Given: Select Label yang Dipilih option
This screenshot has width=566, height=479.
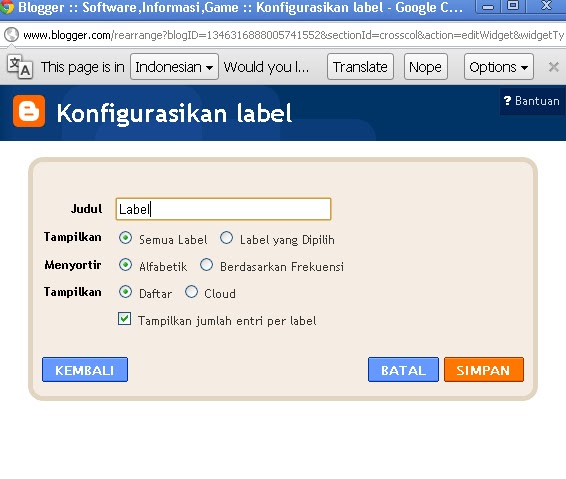Looking at the screenshot, I should coord(226,238).
